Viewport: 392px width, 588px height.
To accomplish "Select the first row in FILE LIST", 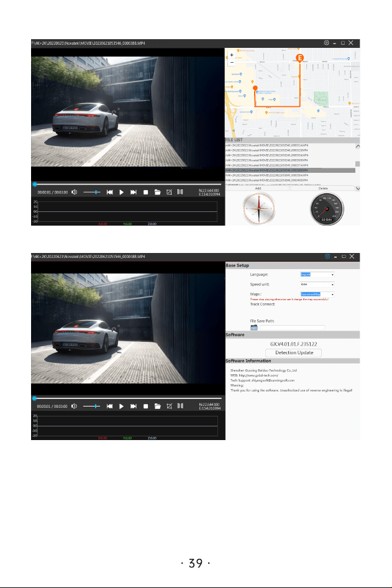I will click(x=290, y=145).
